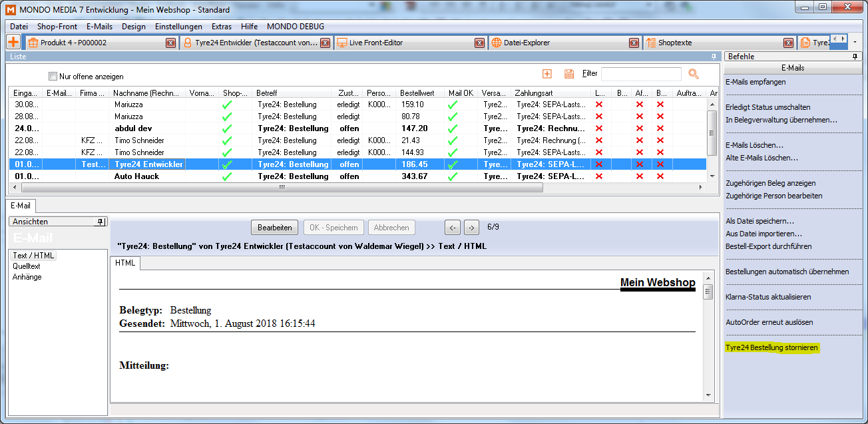Image resolution: width=868 pixels, height=424 pixels.
Task: Close the Produkt 4 - P000002 tab
Action: (170, 43)
